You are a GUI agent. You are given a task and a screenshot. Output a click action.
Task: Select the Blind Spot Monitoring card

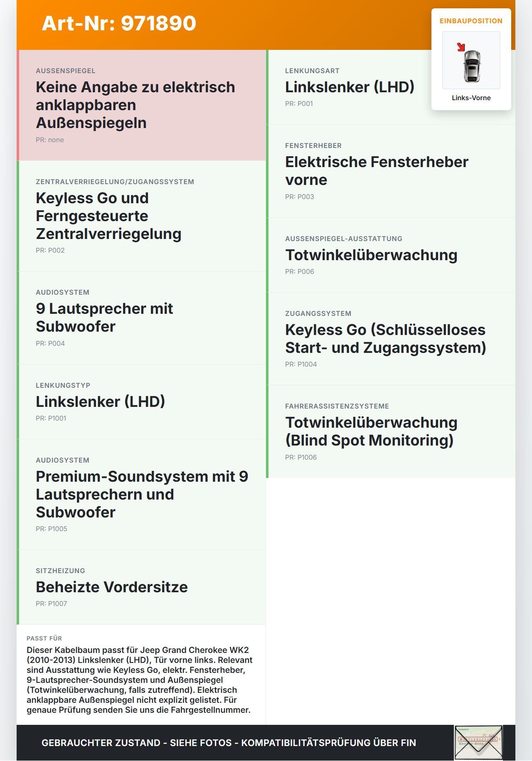coord(391,431)
